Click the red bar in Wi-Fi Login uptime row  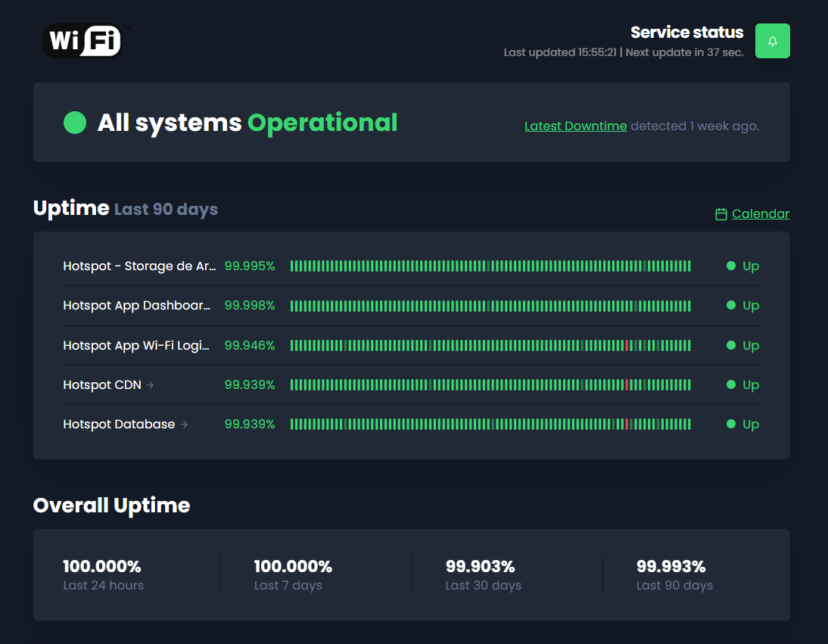pos(627,345)
